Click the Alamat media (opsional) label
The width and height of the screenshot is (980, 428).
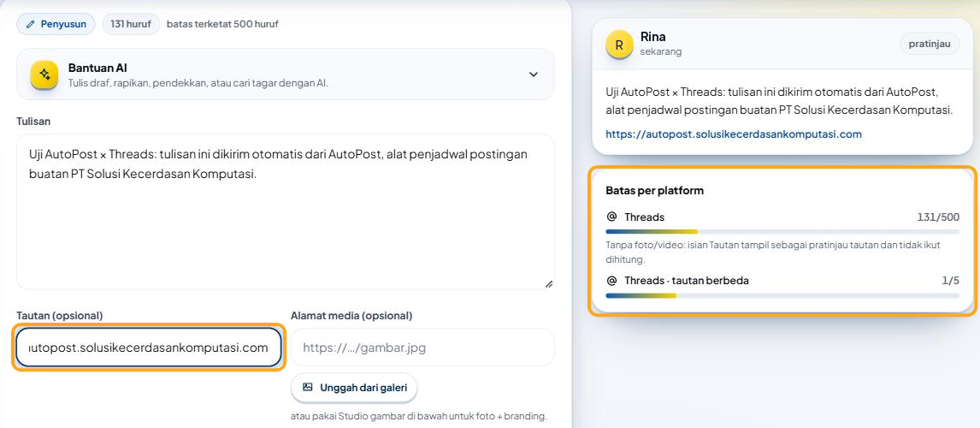click(351, 315)
